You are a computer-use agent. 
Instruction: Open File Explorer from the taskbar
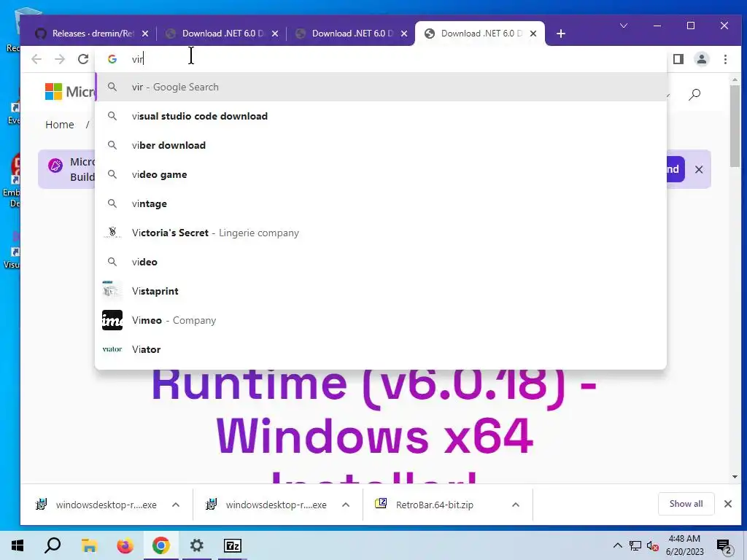[x=89, y=545]
